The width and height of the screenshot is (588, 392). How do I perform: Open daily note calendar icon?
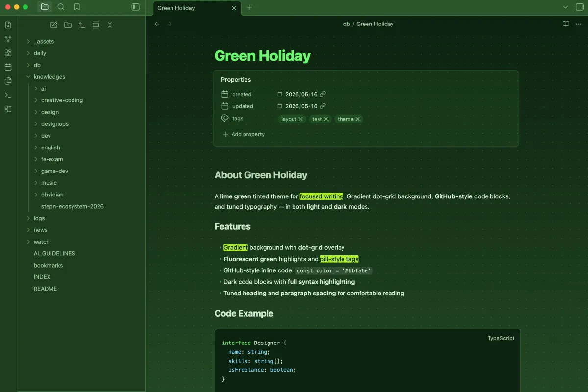[x=8, y=67]
